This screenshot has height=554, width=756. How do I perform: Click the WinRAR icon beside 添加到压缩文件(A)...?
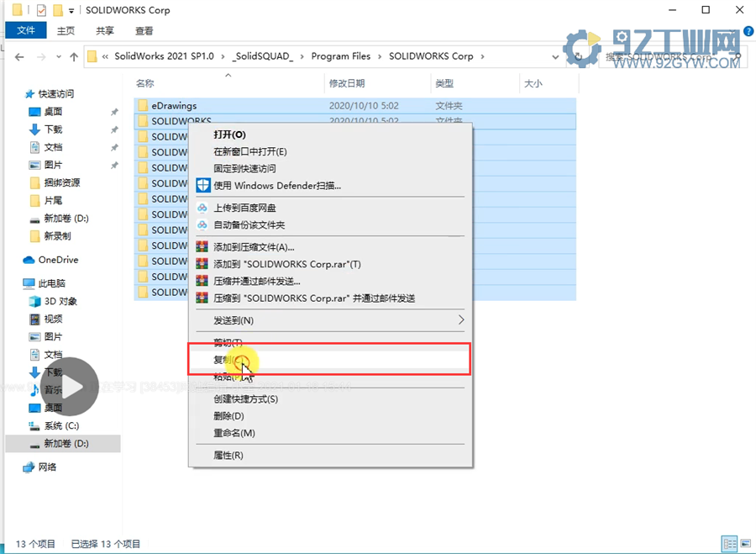[202, 247]
